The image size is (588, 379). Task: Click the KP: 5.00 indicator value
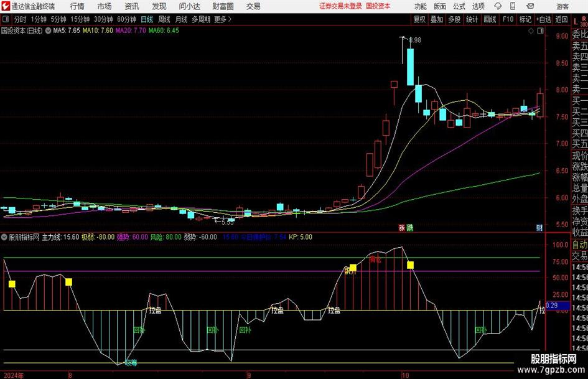(301, 237)
